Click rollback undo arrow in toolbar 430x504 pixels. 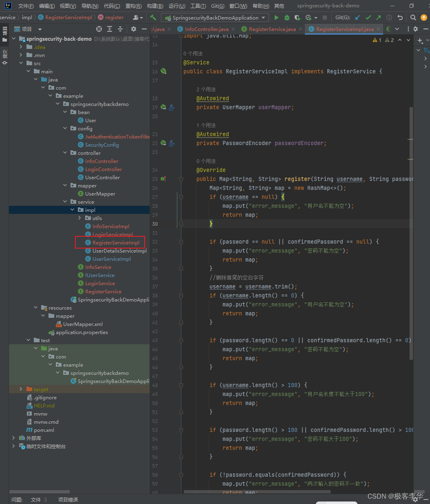click(400, 18)
